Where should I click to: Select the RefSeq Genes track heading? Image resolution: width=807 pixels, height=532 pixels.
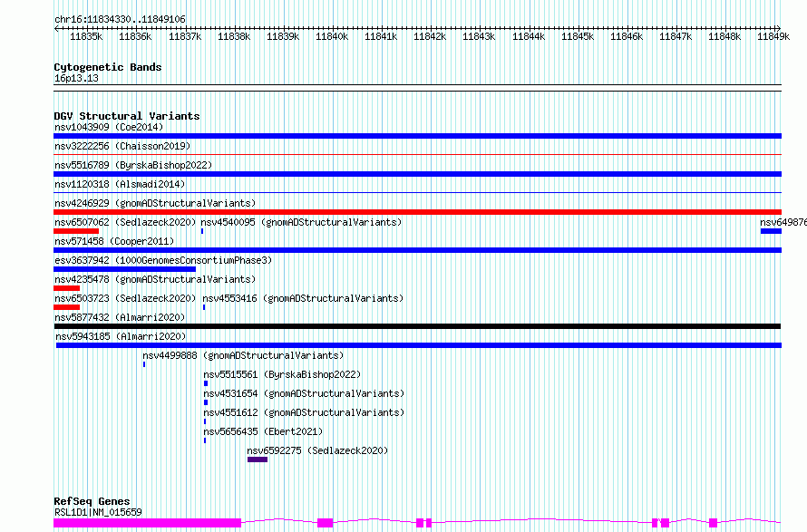(92, 502)
